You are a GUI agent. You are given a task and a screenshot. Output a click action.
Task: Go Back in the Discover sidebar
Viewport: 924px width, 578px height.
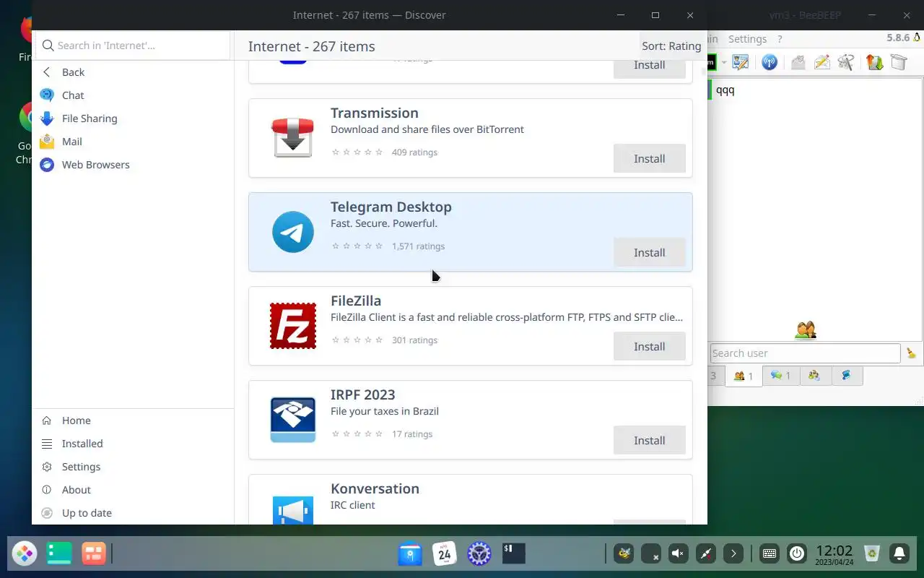[x=133, y=72]
